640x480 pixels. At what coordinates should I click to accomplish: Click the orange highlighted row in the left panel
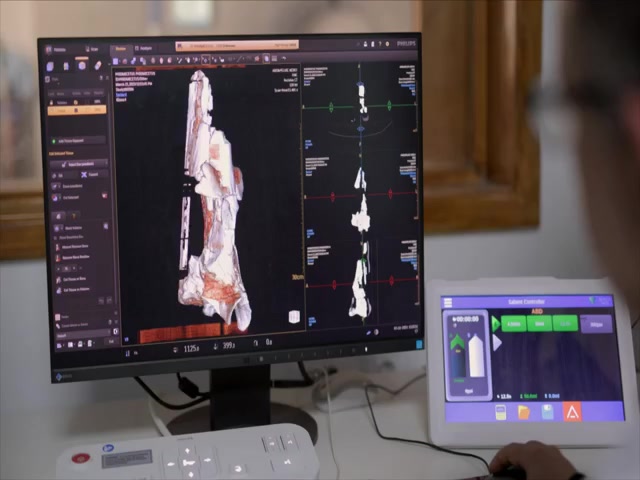tap(77, 111)
